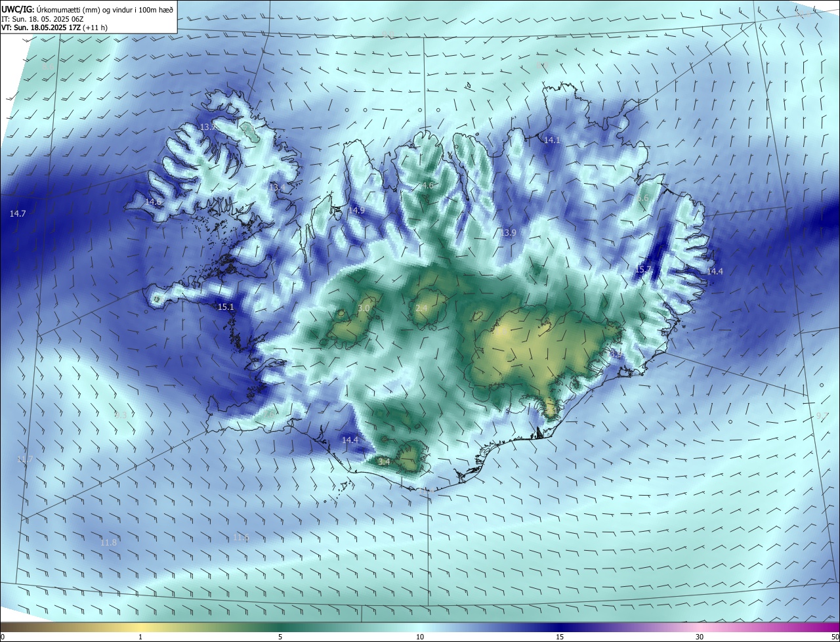Click the 3.4 value on the southern glacier
This screenshot has height=642, width=840.
[x=385, y=462]
